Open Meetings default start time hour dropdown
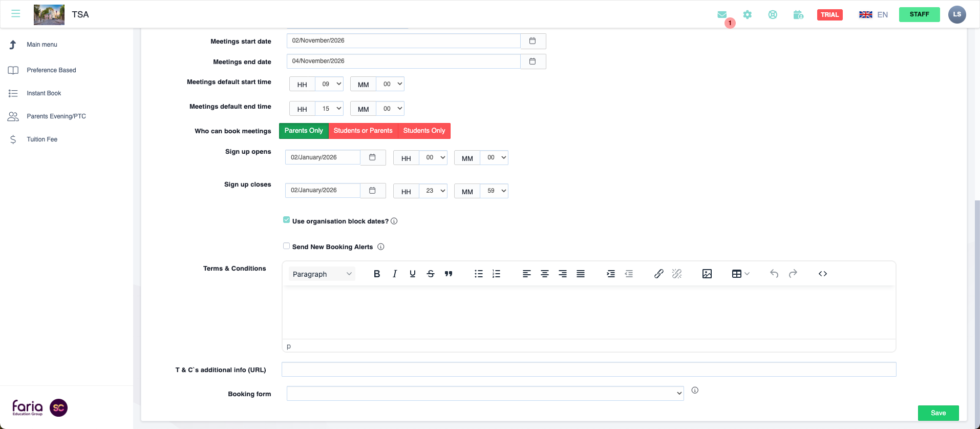The width and height of the screenshot is (980, 429). coord(329,84)
